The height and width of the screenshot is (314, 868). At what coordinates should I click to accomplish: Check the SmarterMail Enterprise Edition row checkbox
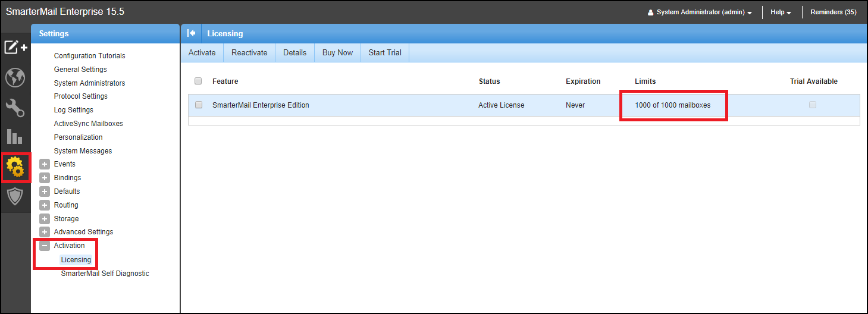199,105
